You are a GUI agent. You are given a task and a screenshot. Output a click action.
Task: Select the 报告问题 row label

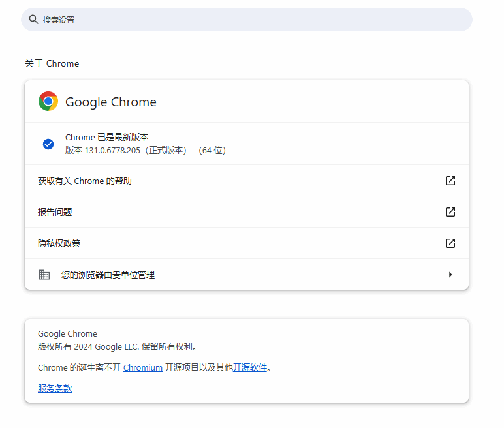[x=55, y=212]
